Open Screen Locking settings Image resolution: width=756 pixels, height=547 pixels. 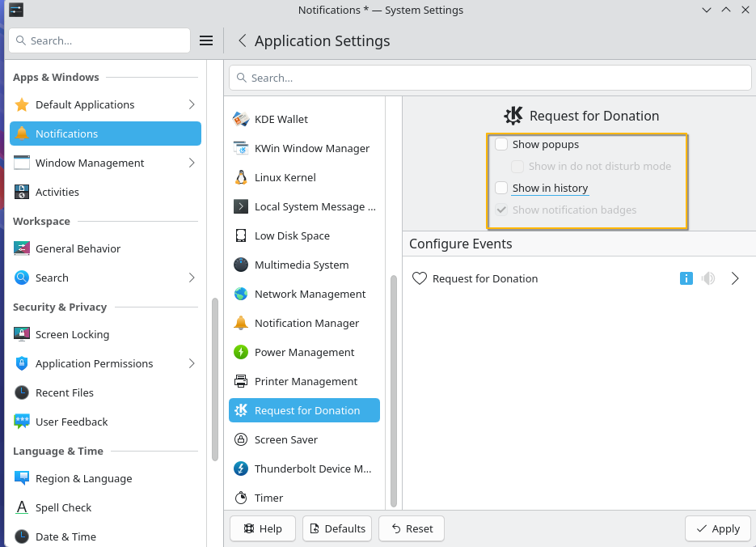click(72, 334)
